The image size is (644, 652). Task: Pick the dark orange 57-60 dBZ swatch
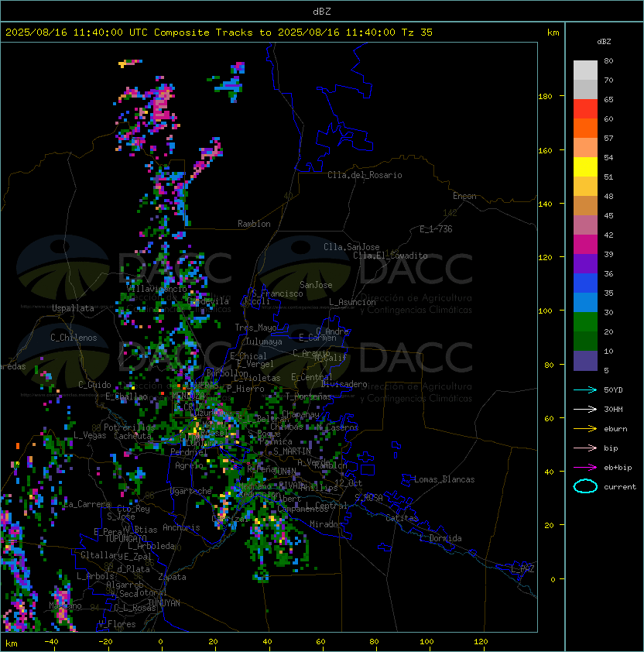tap(585, 128)
